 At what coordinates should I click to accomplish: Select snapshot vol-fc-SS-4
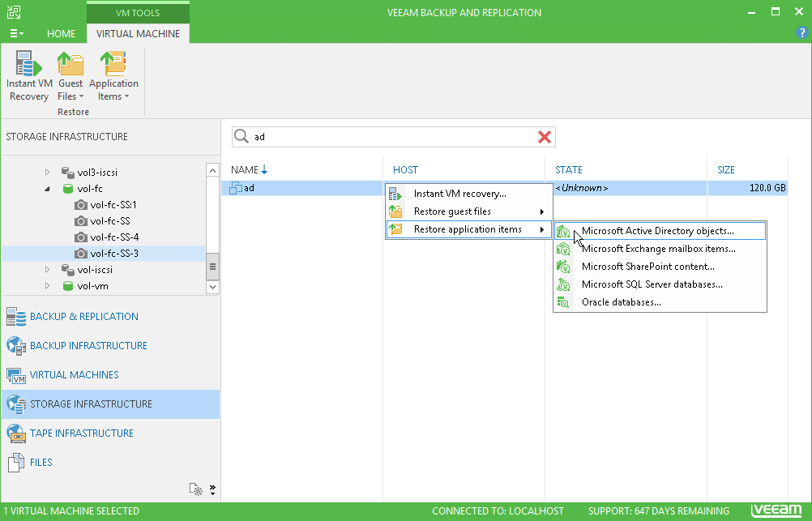(114, 237)
